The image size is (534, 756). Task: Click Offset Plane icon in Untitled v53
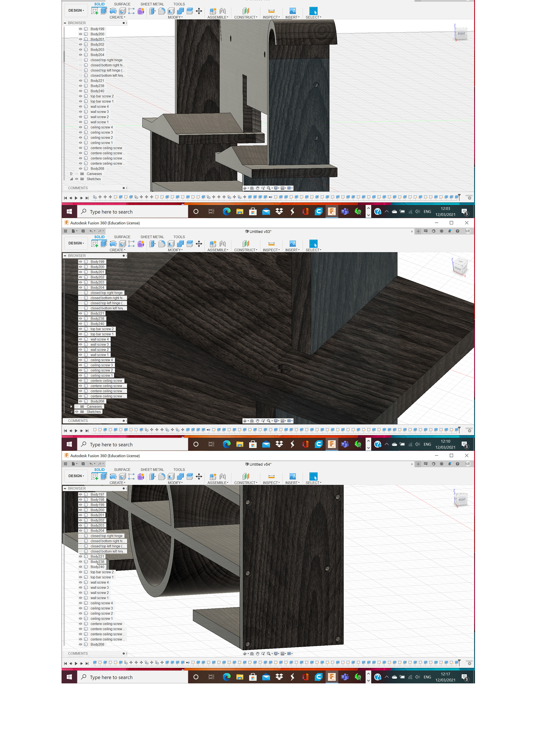[x=246, y=244]
